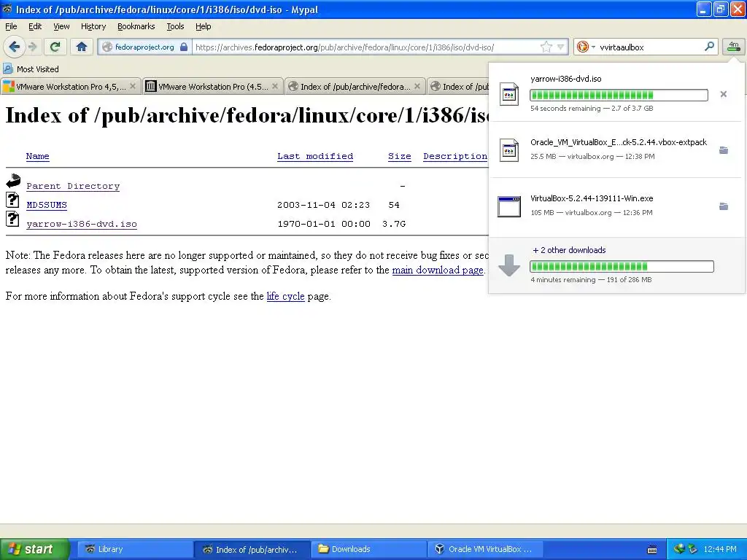The height and width of the screenshot is (560, 747).
Task: Close the second VMware Workstation Pro tab
Action: tap(275, 86)
